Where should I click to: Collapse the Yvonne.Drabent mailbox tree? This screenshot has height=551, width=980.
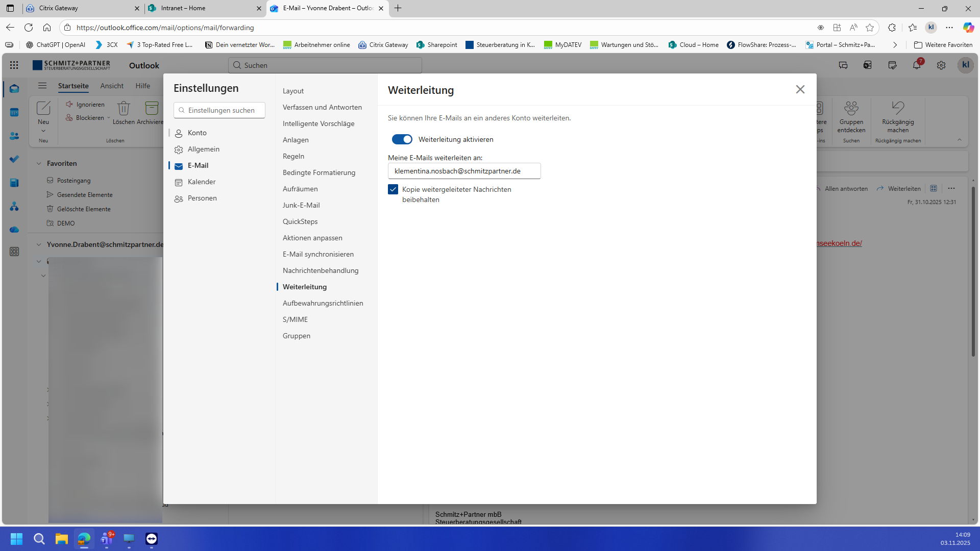39,244
